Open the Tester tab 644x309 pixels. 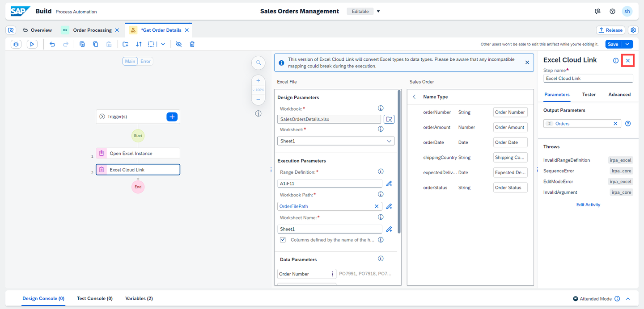pos(589,95)
